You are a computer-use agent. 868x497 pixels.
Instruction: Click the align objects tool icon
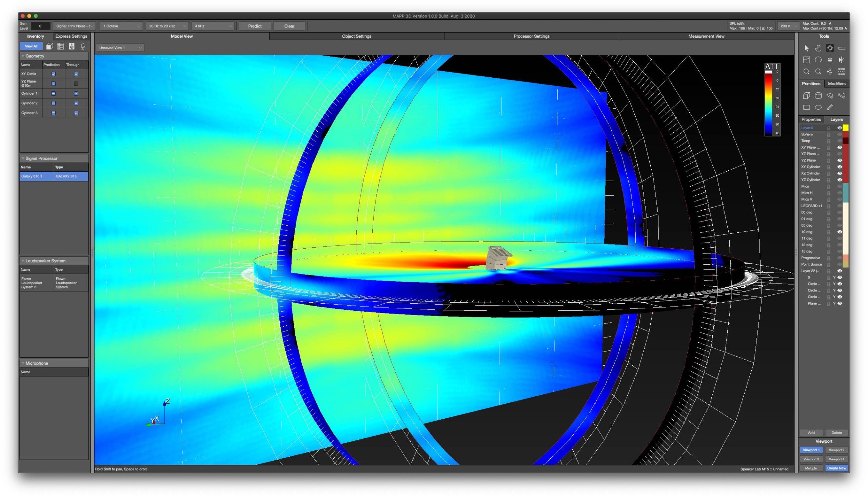click(x=830, y=60)
